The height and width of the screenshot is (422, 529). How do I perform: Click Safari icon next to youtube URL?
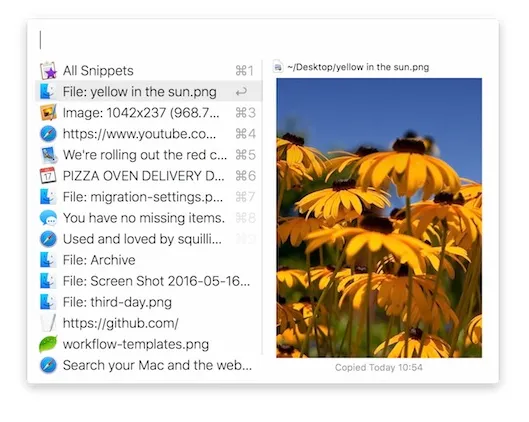(48, 134)
